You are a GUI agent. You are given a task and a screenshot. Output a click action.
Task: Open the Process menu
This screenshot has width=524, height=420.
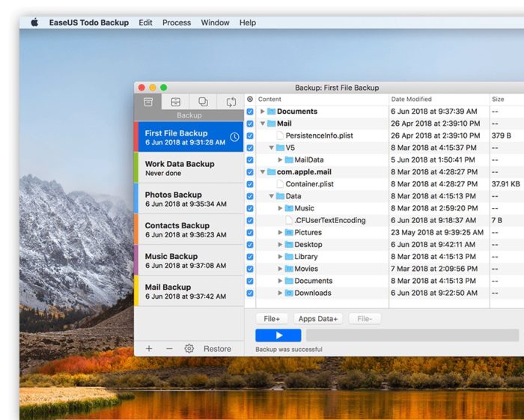click(177, 22)
